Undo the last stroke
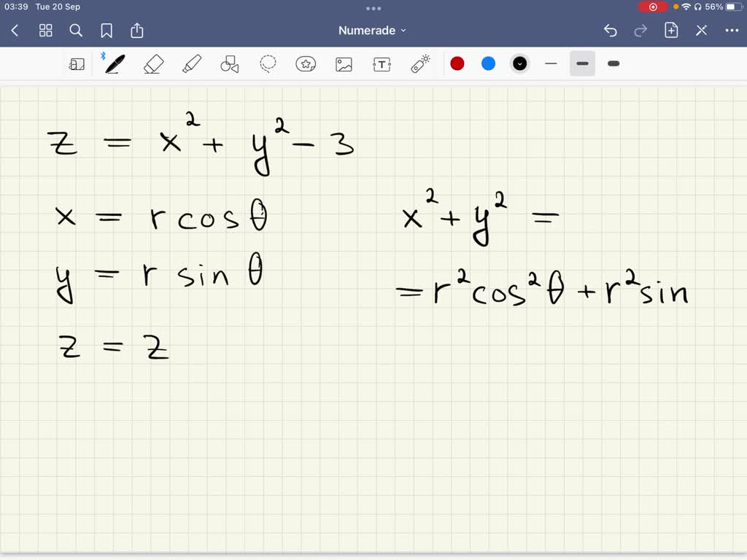 tap(611, 30)
